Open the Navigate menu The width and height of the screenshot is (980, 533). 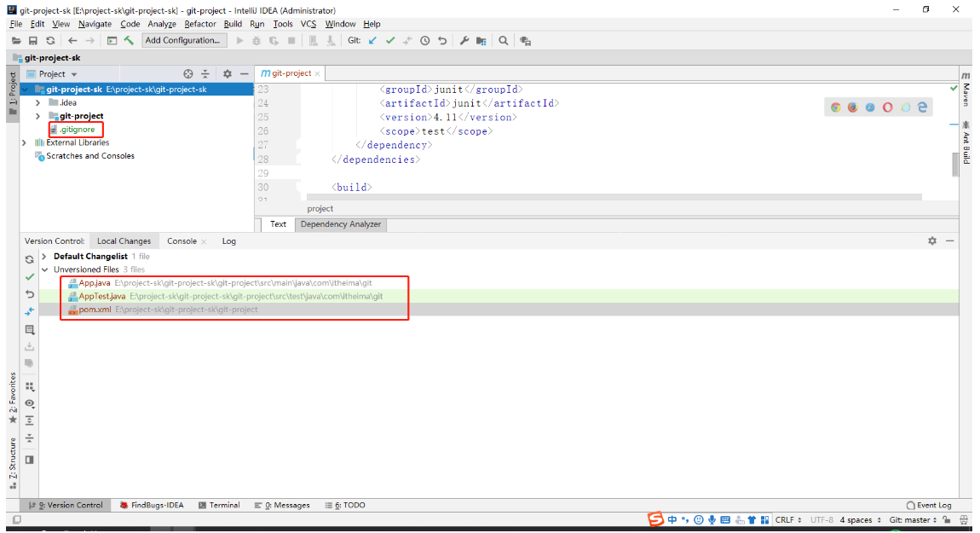(95, 24)
